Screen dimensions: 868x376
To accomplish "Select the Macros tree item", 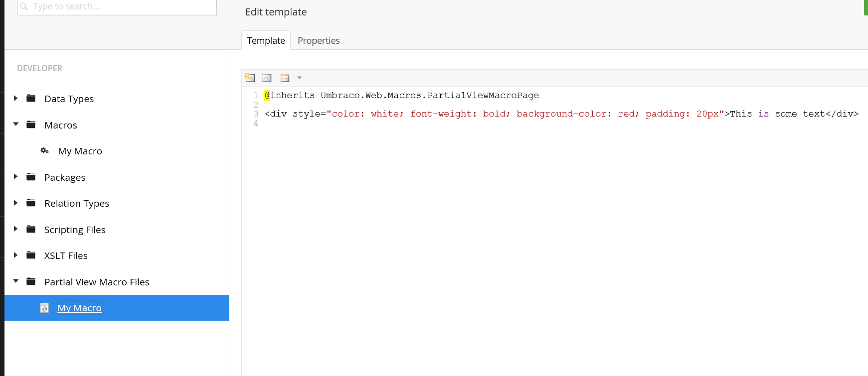I will (61, 125).
